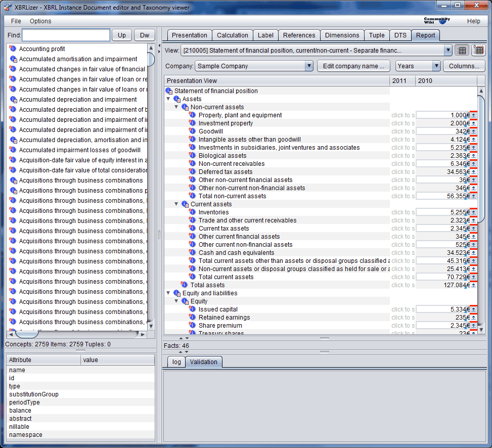
Task: Click the arrow icon beside the Inventories 5.255€ value
Action: [x=473, y=212]
